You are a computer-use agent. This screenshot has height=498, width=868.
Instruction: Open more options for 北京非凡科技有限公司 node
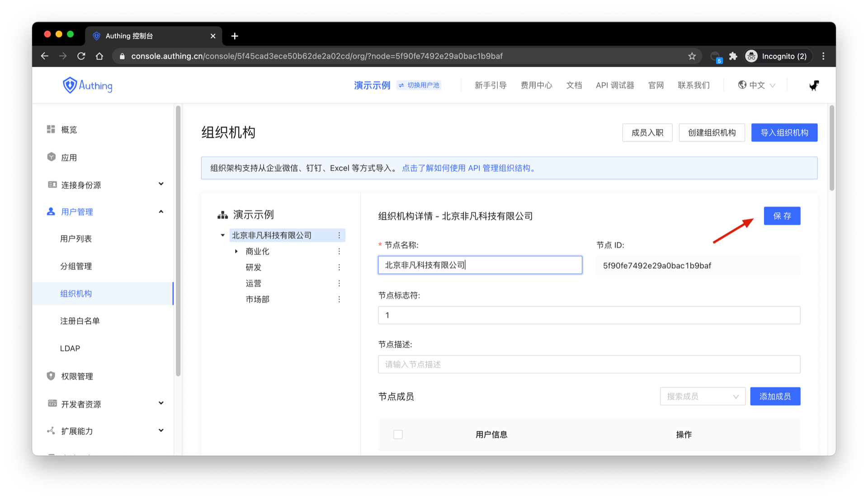pos(339,235)
